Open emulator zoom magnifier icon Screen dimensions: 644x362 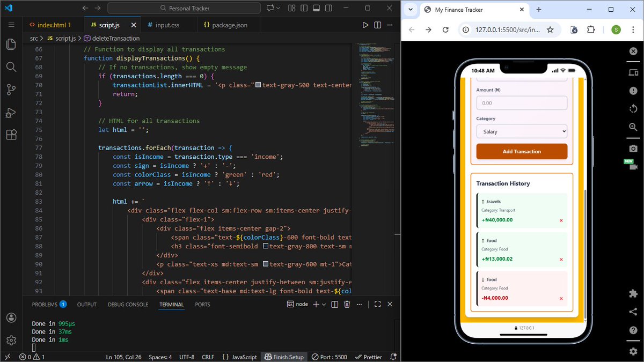pyautogui.click(x=633, y=127)
